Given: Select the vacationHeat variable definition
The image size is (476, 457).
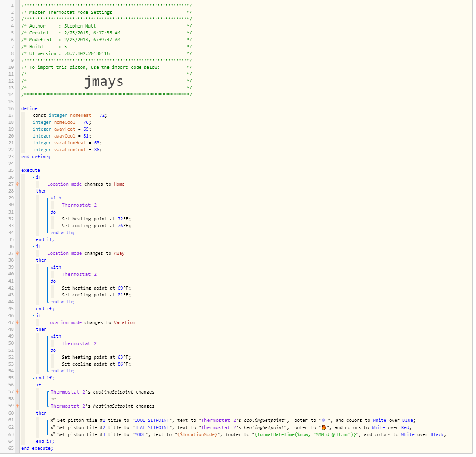Looking at the screenshot, I should pos(67,143).
